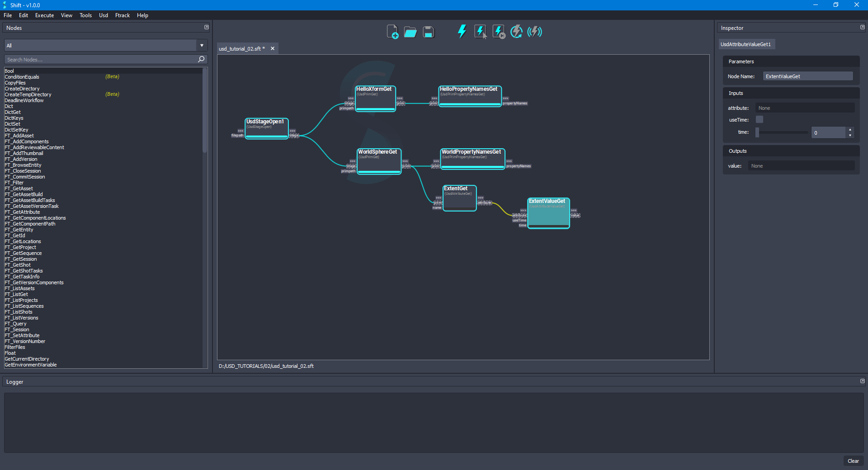This screenshot has height=470, width=868.
Task: Select the UsdAttributeValueGet1 inspector tab
Action: (746, 44)
